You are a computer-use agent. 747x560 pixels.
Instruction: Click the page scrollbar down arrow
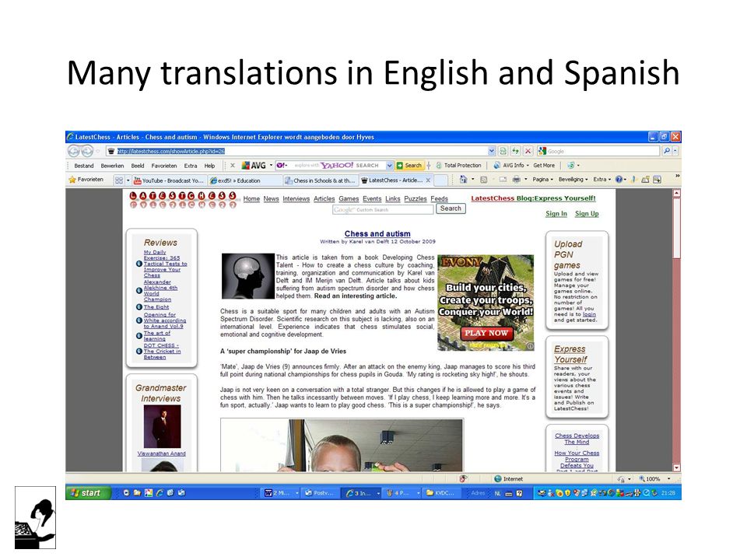click(676, 467)
